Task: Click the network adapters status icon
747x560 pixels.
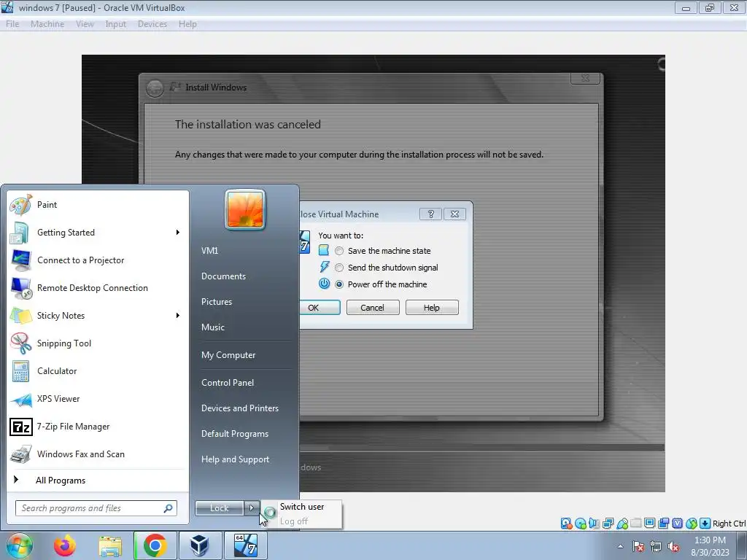Action: [608, 524]
